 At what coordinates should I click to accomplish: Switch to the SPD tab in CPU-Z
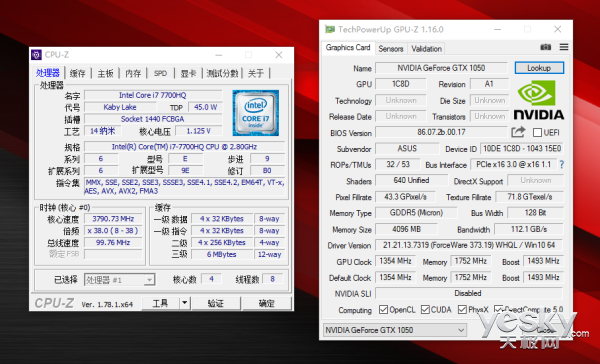tap(160, 73)
